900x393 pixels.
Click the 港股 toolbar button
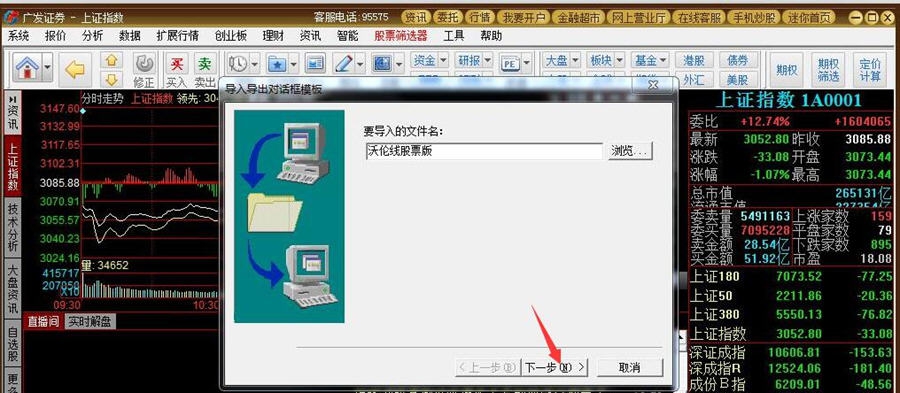[x=695, y=60]
